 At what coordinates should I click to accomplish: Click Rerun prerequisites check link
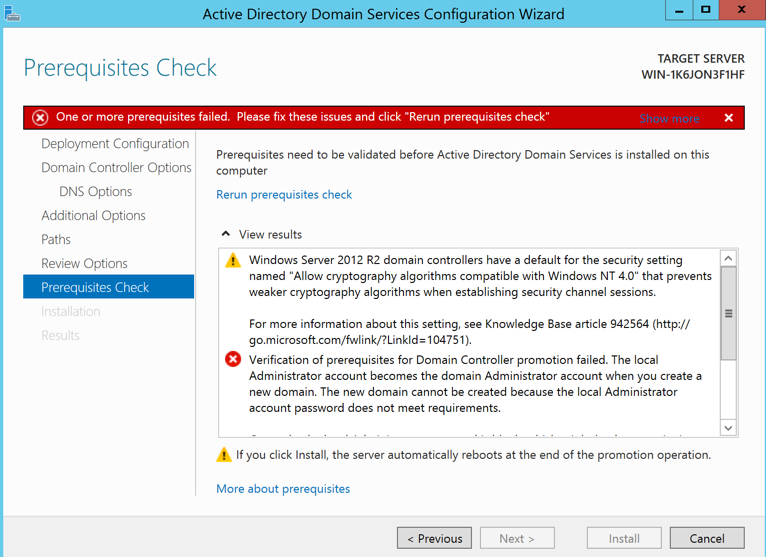(284, 194)
